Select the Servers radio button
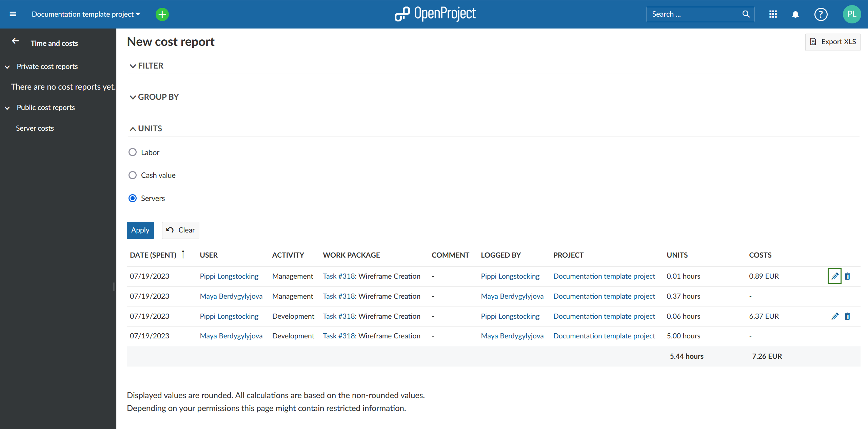 click(132, 198)
